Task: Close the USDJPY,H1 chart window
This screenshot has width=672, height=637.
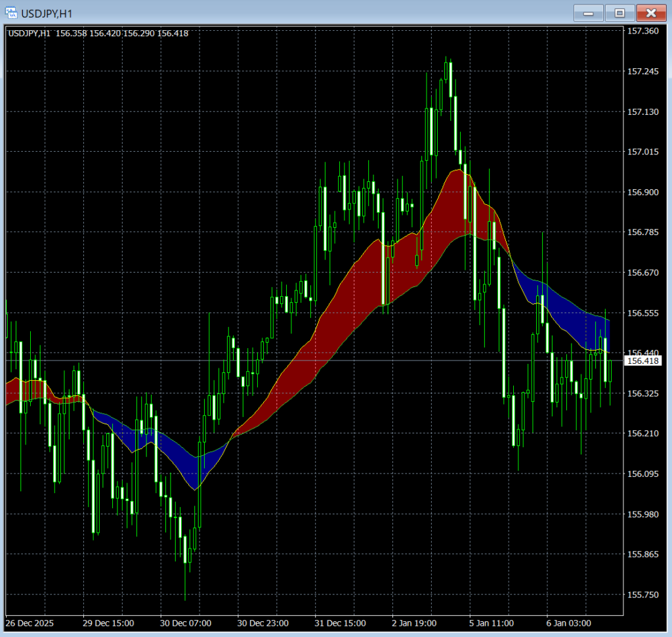Action: pos(650,13)
